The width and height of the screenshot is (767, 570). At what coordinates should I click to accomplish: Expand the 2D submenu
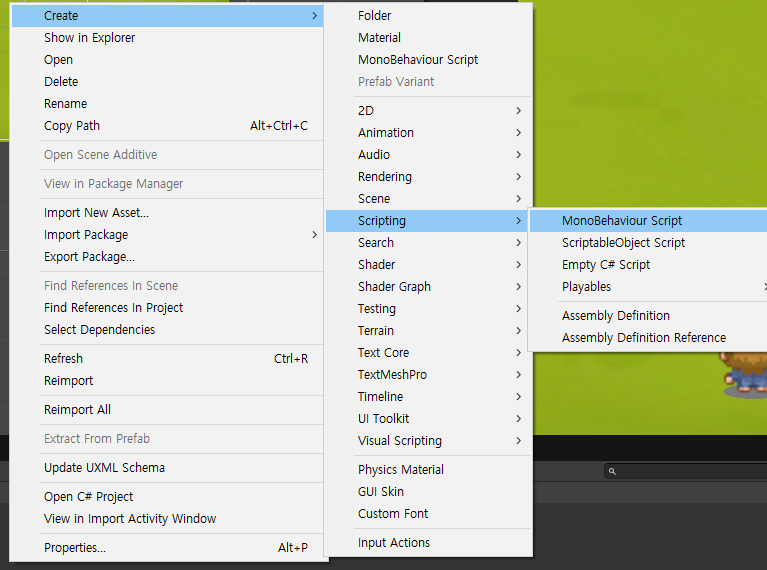pos(429,111)
